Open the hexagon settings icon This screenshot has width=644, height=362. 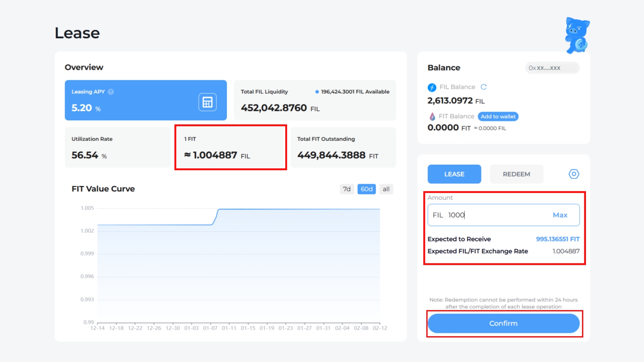pyautogui.click(x=574, y=174)
